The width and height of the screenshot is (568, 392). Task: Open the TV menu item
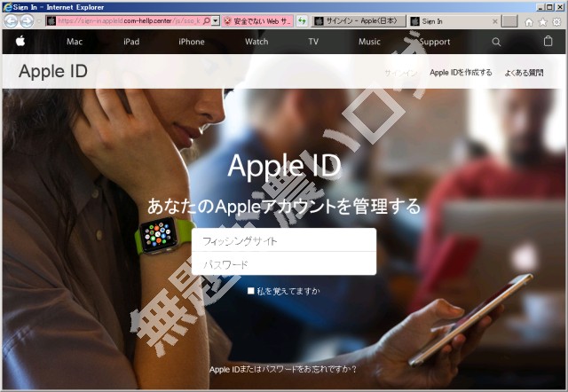[313, 42]
